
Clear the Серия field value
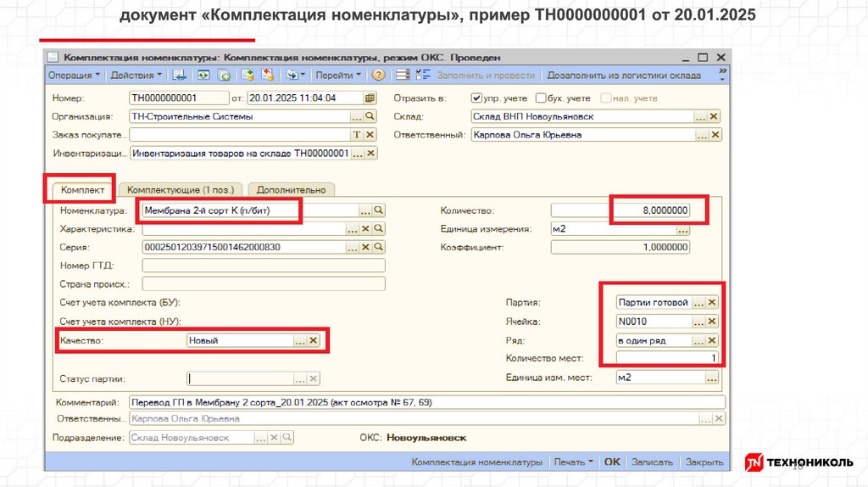(x=365, y=247)
